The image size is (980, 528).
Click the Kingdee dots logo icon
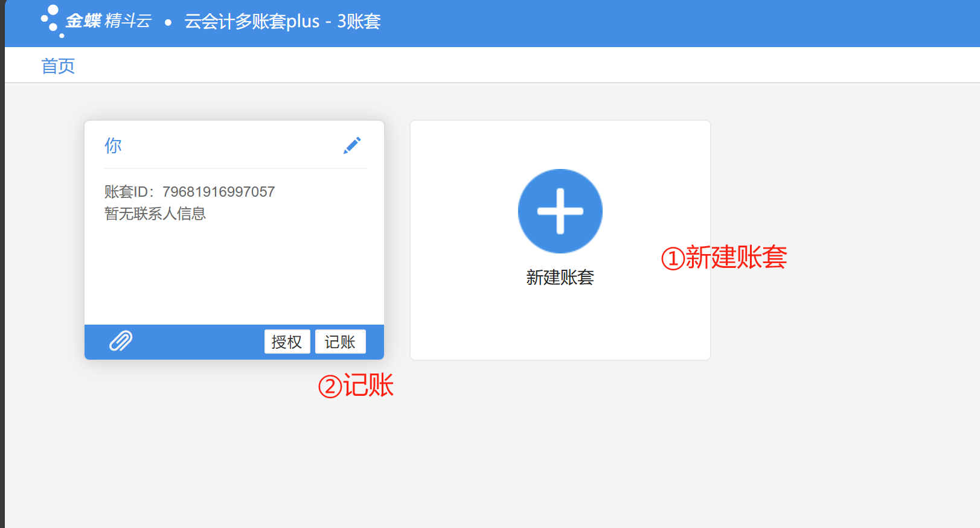click(51, 21)
